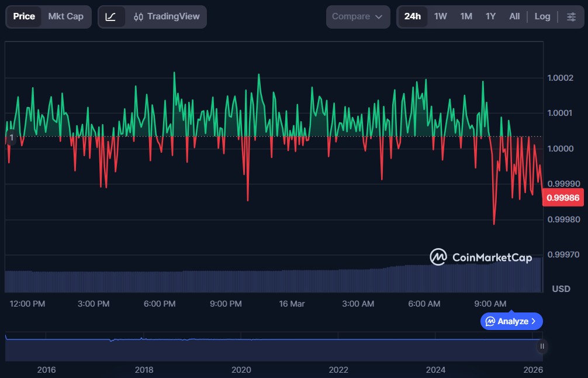This screenshot has width=588, height=378.
Task: Click the 0.99986 current price label
Action: (563, 198)
